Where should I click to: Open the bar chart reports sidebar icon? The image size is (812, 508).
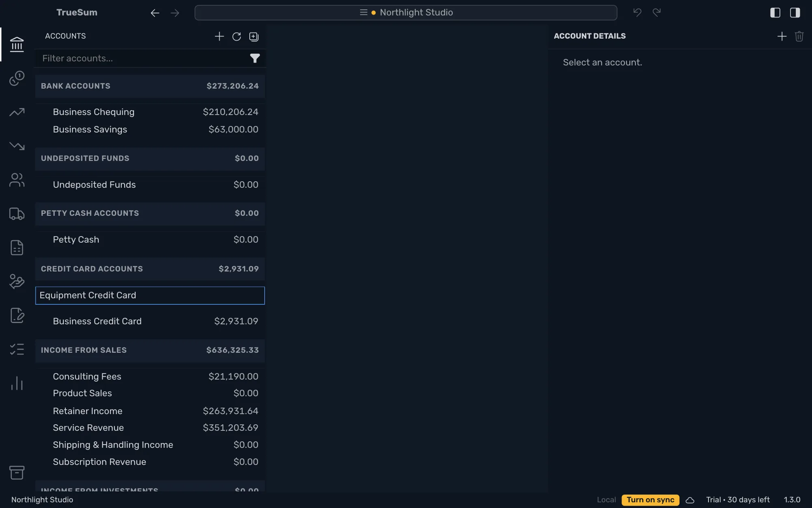pos(17,383)
